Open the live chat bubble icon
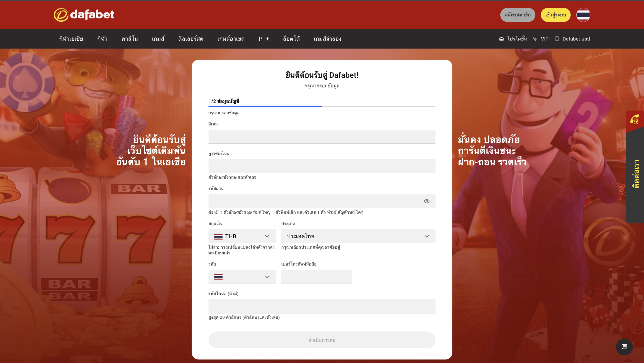644x363 pixels. 624,347
